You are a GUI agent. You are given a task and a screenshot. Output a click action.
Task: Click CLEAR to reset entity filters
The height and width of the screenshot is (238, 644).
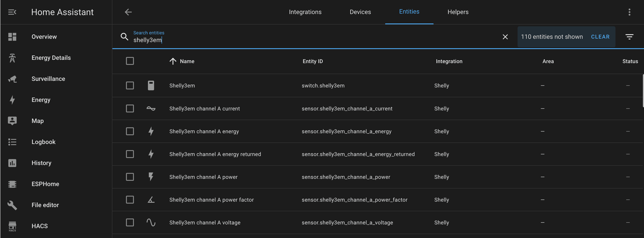tap(600, 37)
